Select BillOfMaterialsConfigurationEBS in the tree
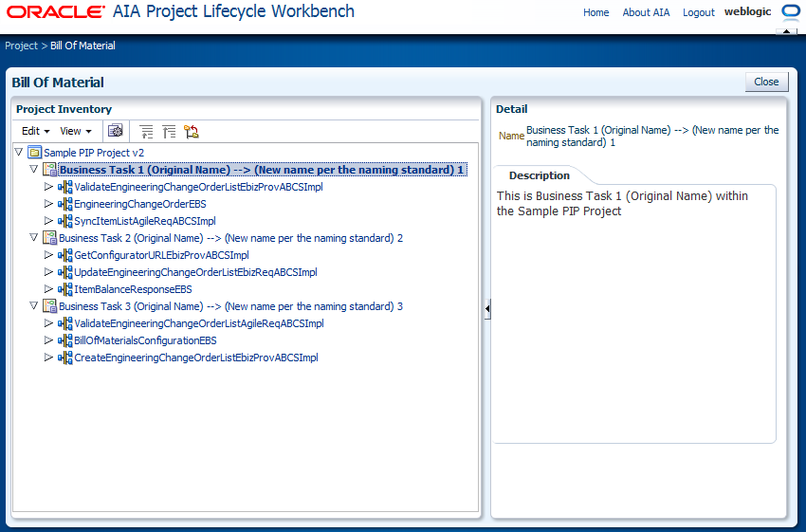806x532 pixels. tap(145, 340)
